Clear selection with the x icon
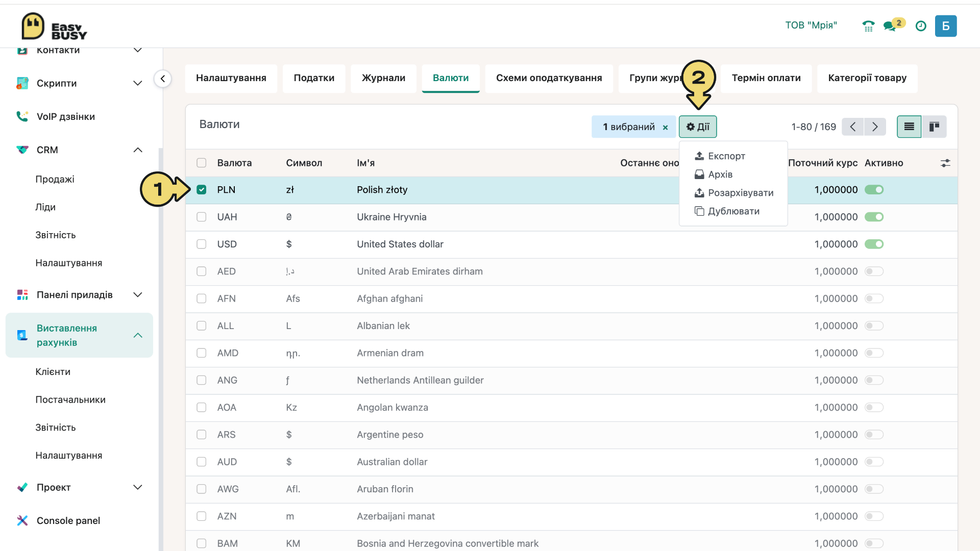 [x=665, y=128]
